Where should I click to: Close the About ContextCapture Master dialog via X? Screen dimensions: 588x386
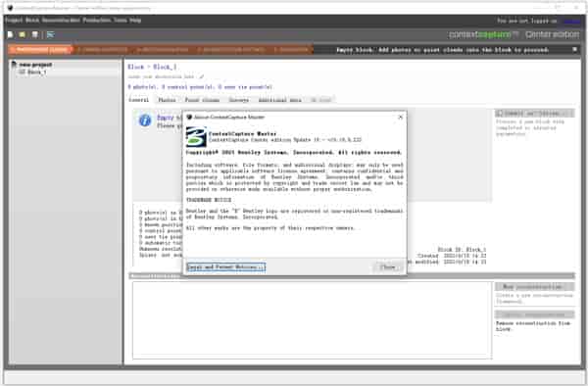click(x=400, y=117)
